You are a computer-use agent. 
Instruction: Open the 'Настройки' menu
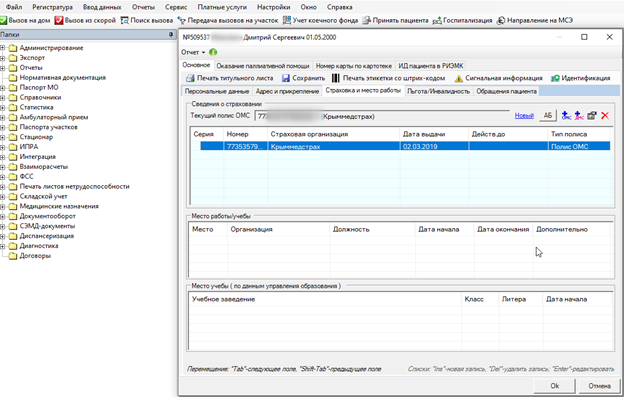(273, 7)
